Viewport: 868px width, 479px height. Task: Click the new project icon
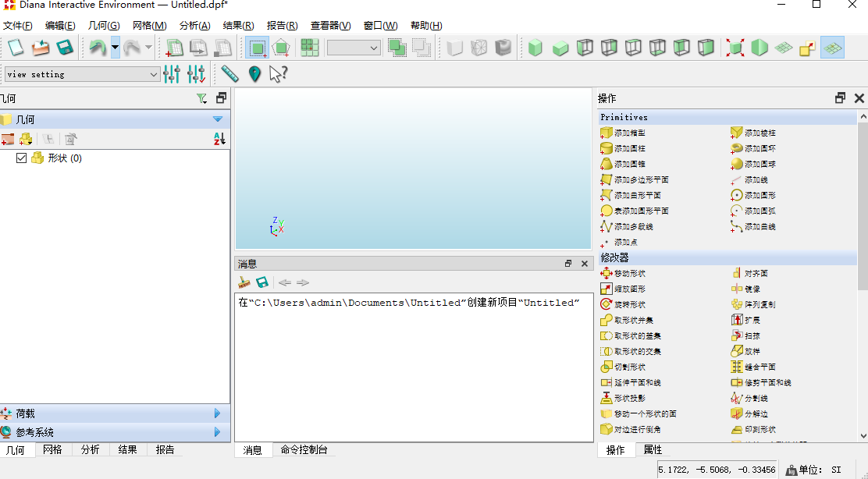pos(16,48)
